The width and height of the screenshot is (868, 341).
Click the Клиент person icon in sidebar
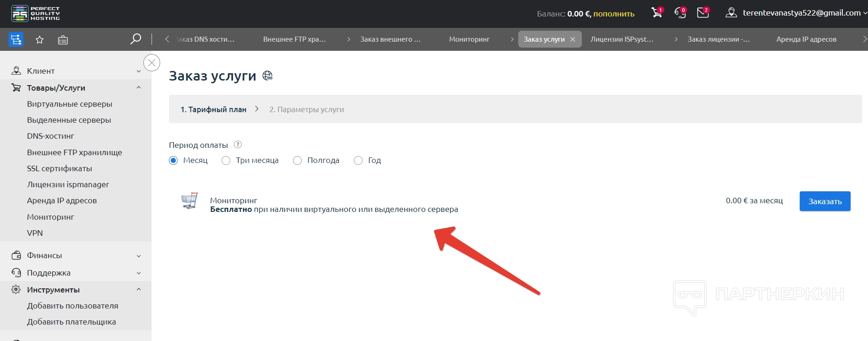16,71
